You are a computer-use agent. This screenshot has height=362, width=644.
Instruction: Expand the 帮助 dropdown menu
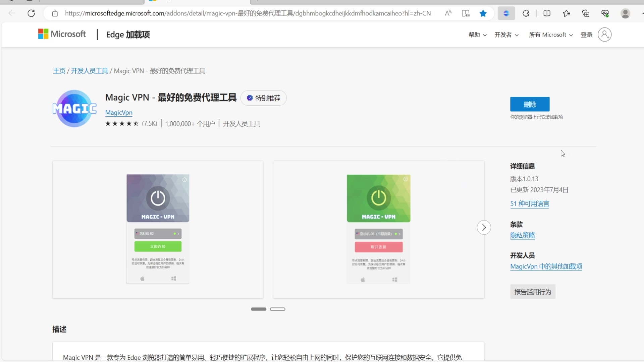[477, 35]
